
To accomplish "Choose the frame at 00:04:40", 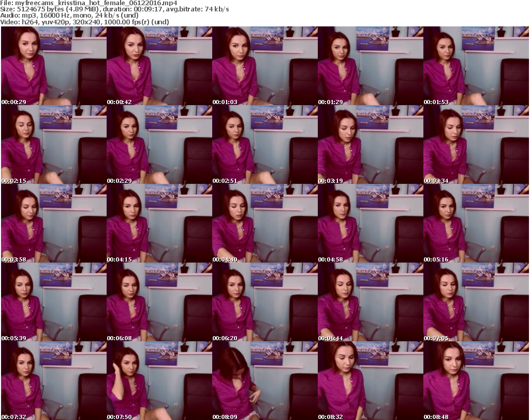I will [x=264, y=224].
